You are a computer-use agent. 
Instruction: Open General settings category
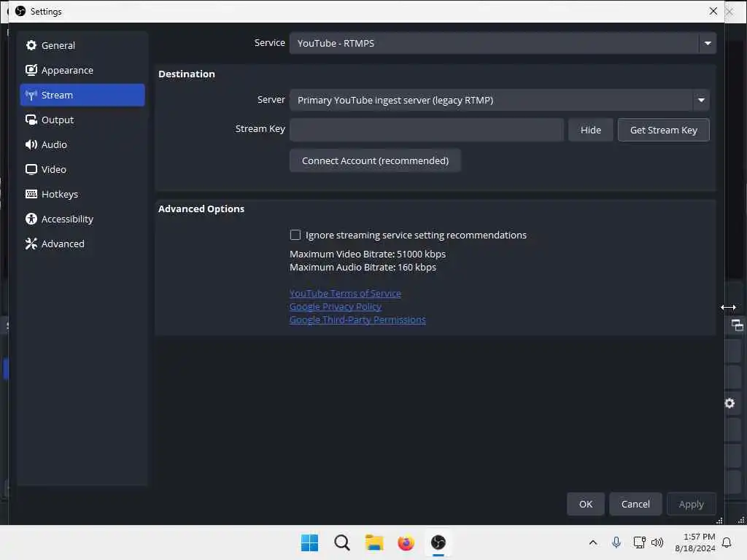tap(82, 45)
